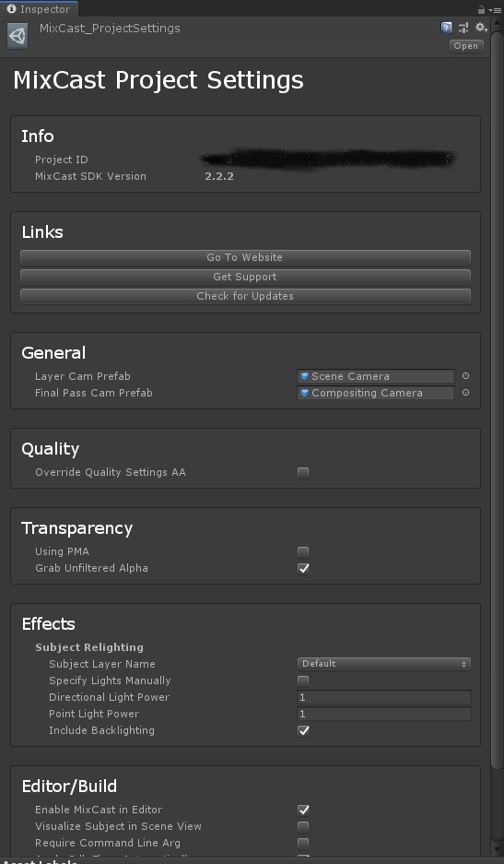Open the gear settings menu icon
Viewport: 504px width, 864px height.
coord(481,28)
